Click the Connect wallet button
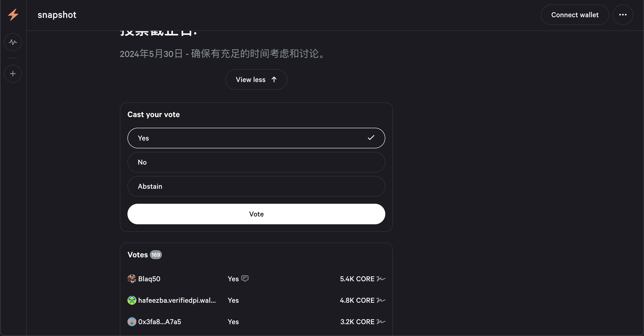 [x=575, y=15]
